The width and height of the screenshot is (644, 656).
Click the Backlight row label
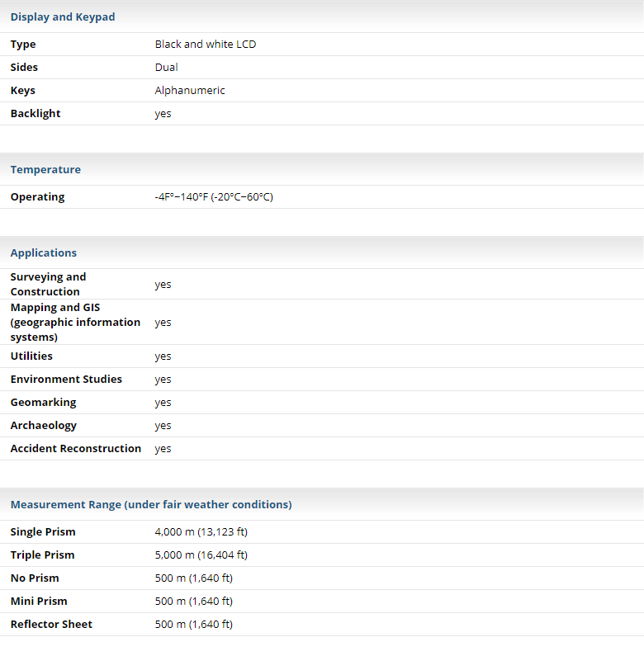[x=36, y=114]
